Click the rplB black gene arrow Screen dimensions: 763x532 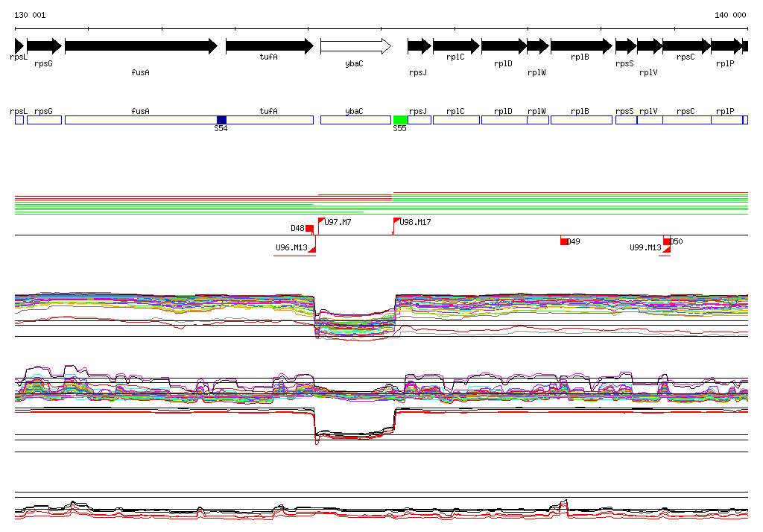point(581,46)
